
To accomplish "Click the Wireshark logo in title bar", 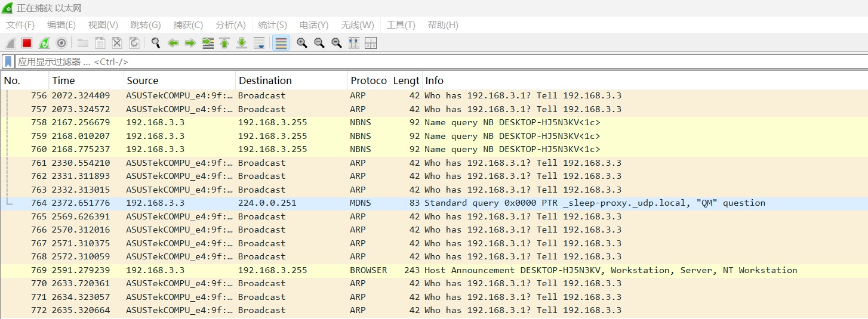I will point(7,8).
